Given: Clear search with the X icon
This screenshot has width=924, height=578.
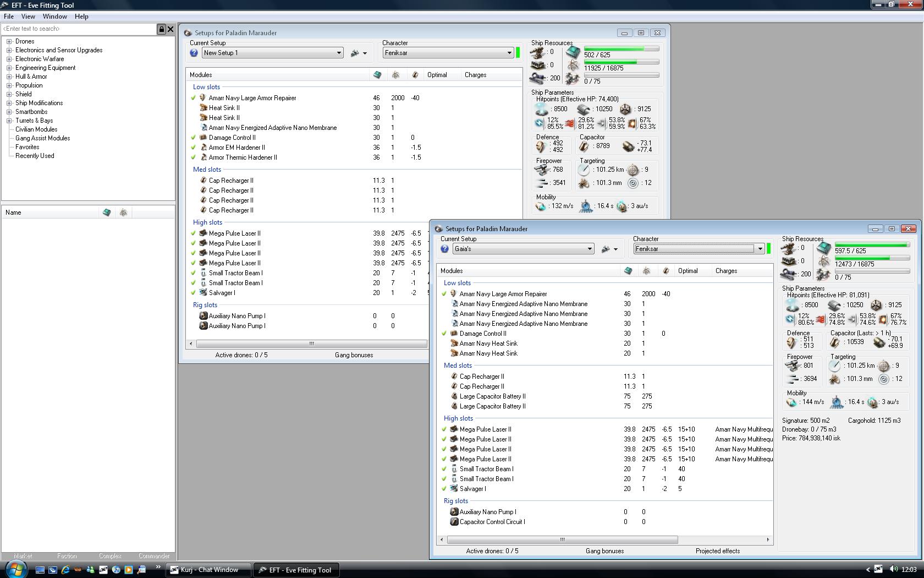Looking at the screenshot, I should [170, 29].
